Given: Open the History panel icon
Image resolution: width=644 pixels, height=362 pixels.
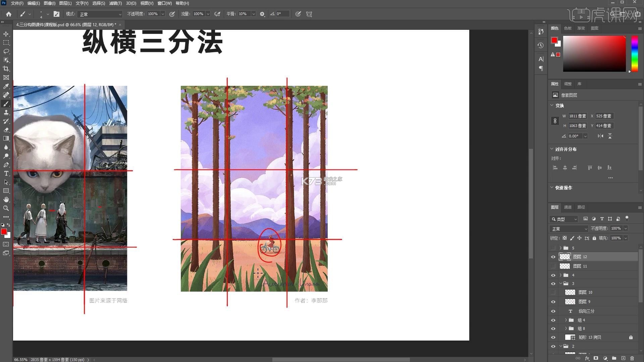Looking at the screenshot, I should pyautogui.click(x=540, y=45).
